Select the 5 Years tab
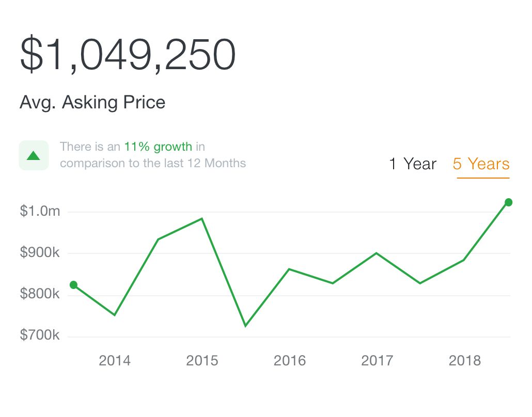The height and width of the screenshot is (417, 532). click(x=481, y=164)
